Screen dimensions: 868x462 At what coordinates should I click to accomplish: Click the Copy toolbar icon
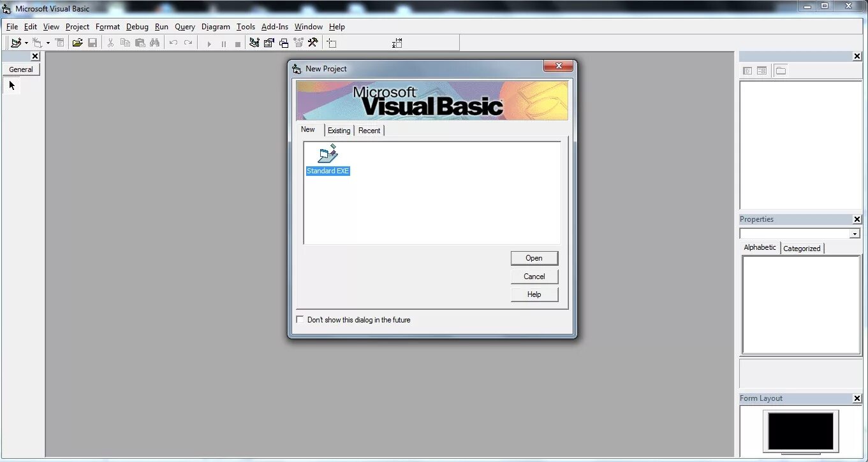[x=125, y=43]
